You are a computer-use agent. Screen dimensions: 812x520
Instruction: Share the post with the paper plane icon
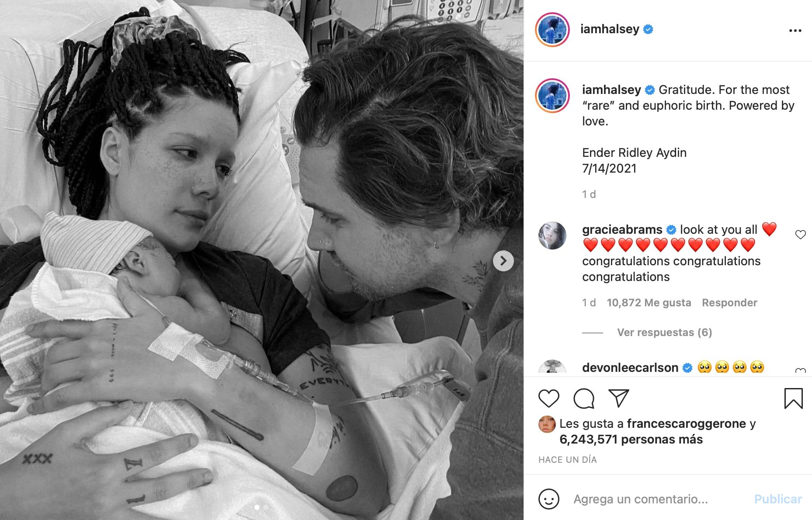click(x=619, y=398)
